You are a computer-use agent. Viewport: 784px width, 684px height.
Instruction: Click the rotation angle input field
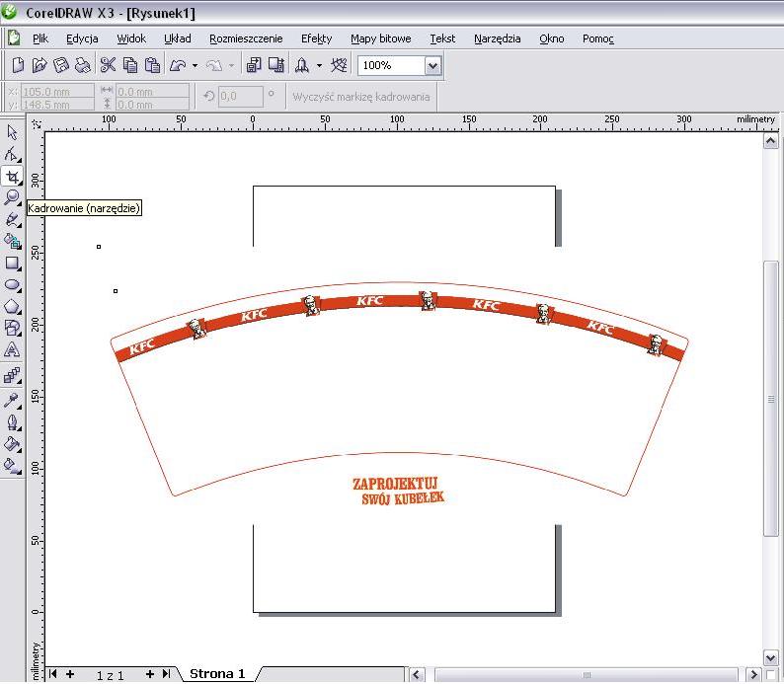tap(240, 97)
